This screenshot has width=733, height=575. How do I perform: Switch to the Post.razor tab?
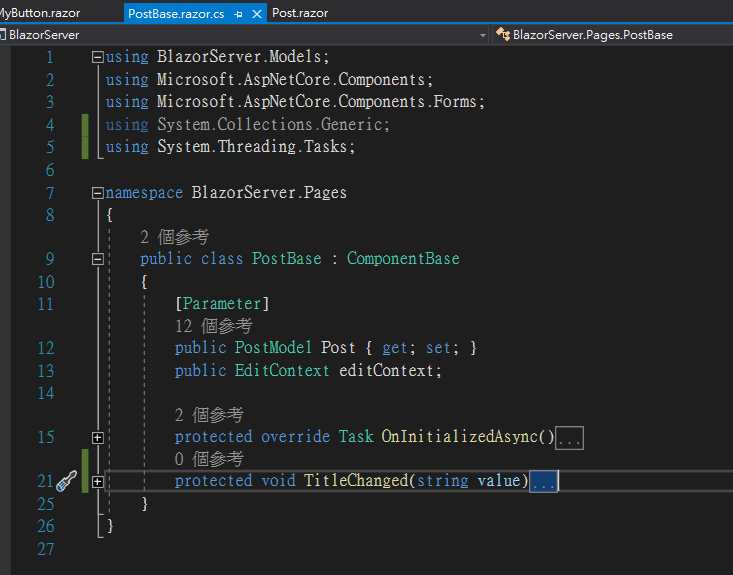click(x=300, y=13)
